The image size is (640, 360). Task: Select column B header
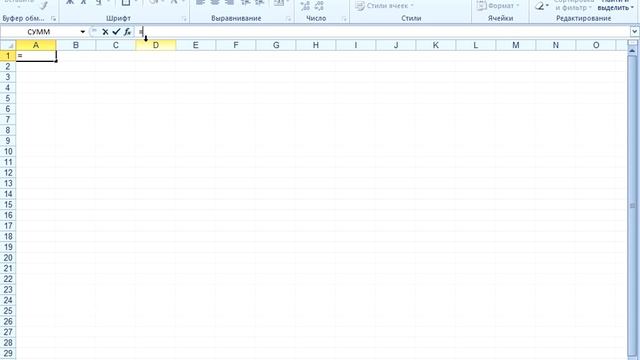pos(76,45)
